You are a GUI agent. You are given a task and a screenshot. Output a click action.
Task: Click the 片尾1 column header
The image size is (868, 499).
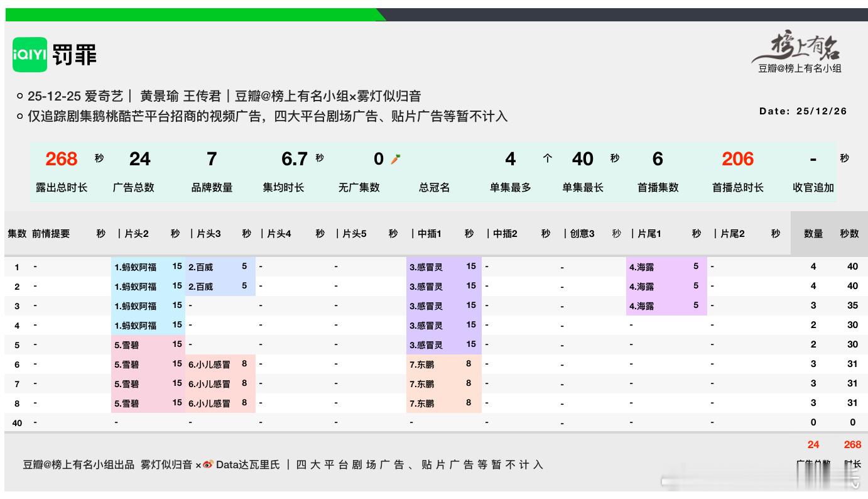(x=649, y=234)
